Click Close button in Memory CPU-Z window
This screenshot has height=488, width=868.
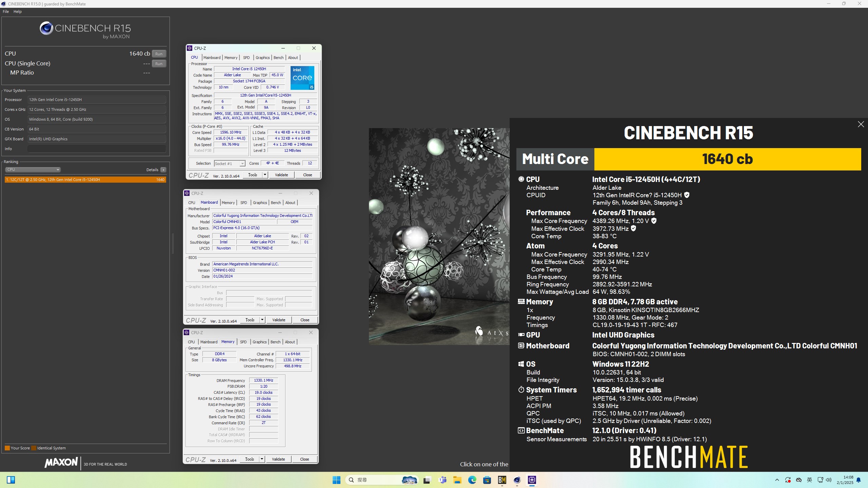304,459
